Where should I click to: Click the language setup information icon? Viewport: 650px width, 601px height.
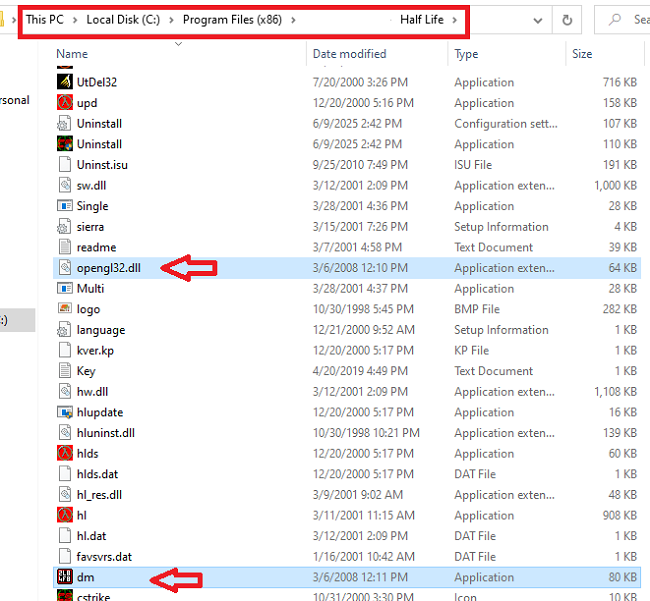click(65, 330)
